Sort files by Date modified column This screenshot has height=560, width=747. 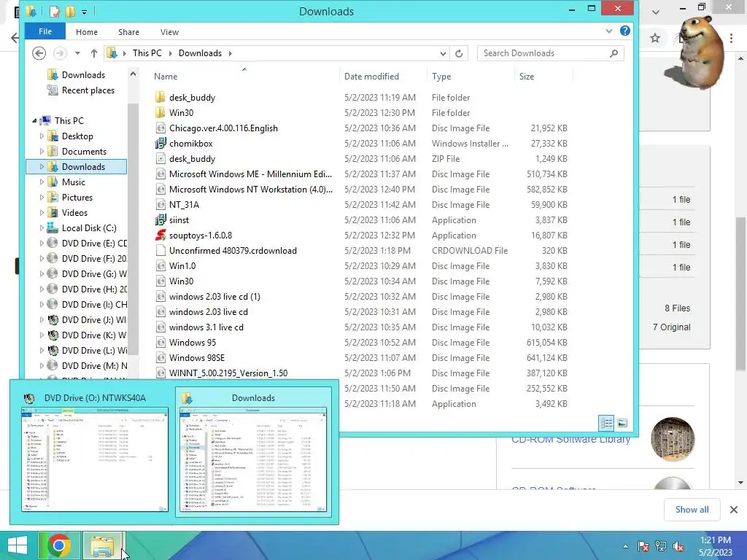[x=371, y=76]
